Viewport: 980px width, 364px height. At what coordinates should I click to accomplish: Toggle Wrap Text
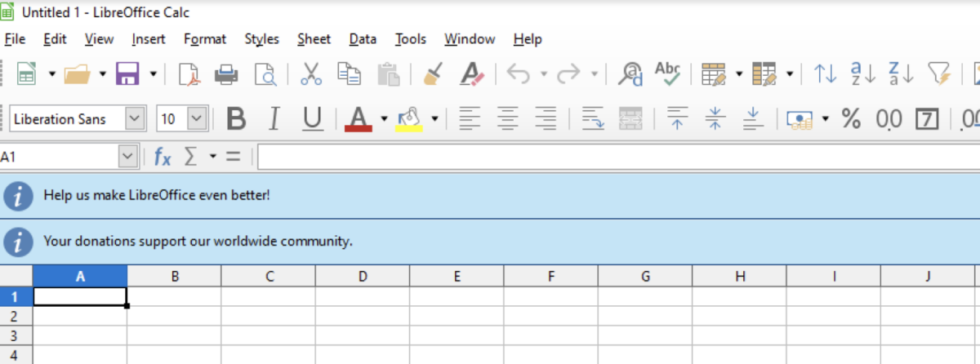(593, 119)
